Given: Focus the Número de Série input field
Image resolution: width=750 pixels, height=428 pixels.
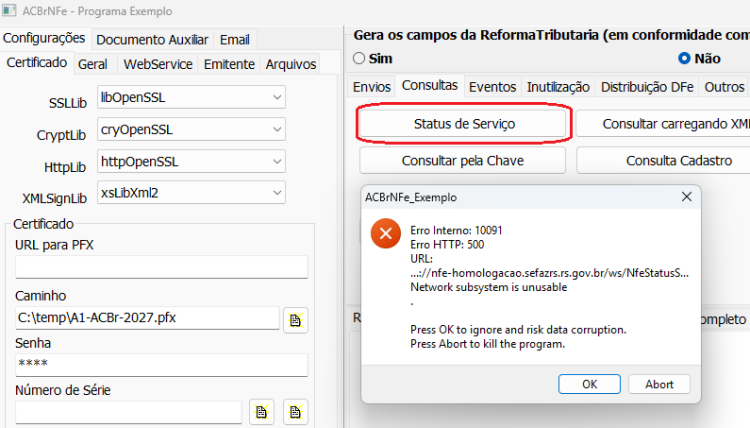Looking at the screenshot, I should (129, 412).
